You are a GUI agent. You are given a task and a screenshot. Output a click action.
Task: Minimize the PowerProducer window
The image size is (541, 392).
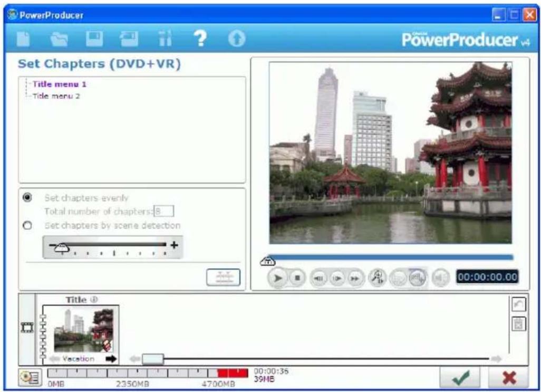[x=498, y=15]
